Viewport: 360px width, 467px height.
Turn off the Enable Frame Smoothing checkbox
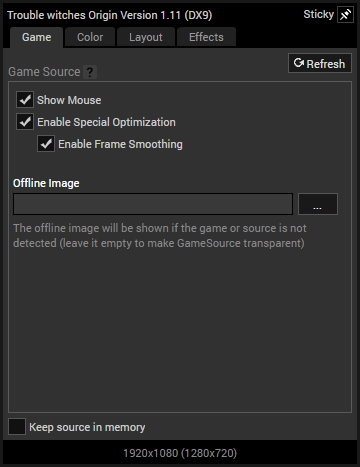coord(46,144)
